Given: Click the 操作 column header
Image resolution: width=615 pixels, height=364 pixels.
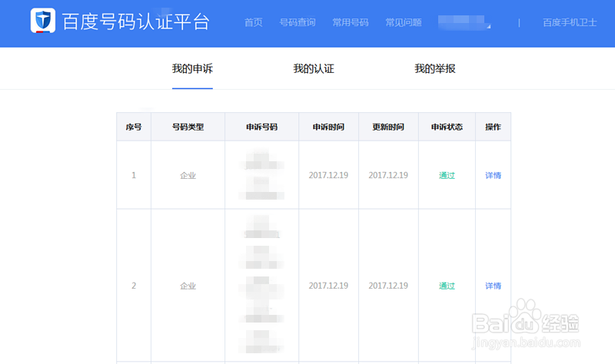Looking at the screenshot, I should click(x=493, y=127).
